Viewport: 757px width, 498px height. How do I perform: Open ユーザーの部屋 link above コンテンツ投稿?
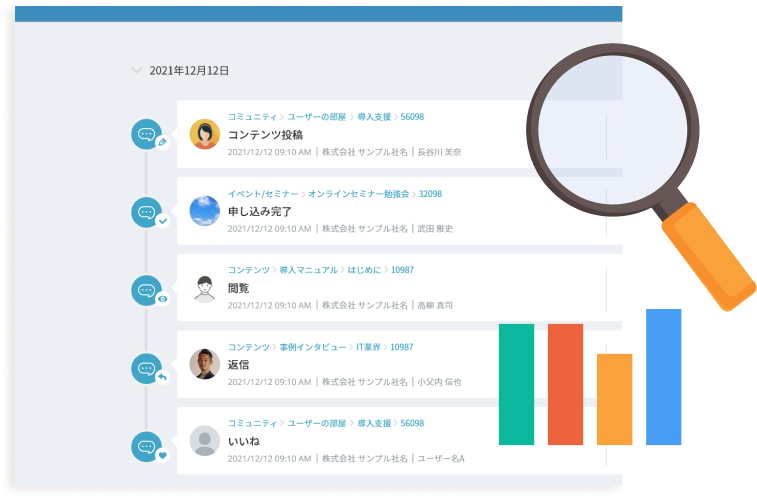point(317,117)
